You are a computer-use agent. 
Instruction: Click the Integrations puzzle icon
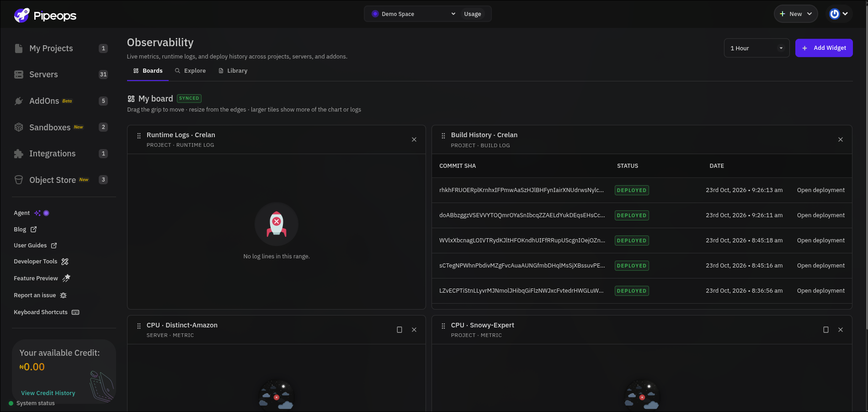(19, 154)
